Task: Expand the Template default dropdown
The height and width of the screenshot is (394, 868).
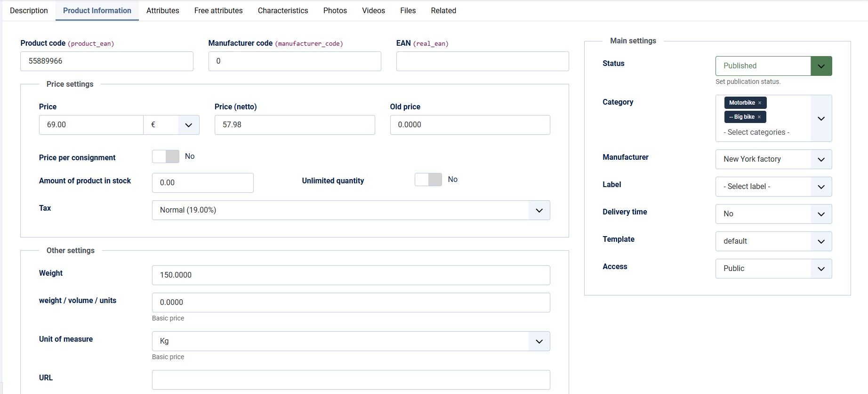Action: (773, 241)
